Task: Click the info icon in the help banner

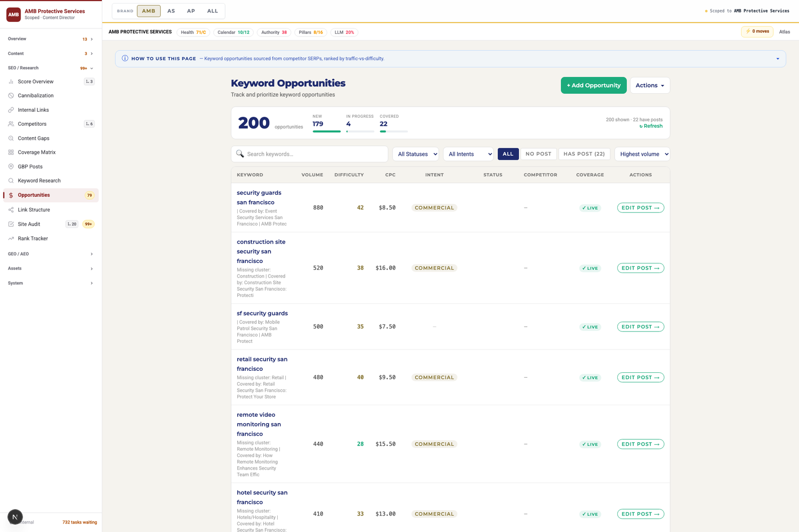Action: pos(125,58)
